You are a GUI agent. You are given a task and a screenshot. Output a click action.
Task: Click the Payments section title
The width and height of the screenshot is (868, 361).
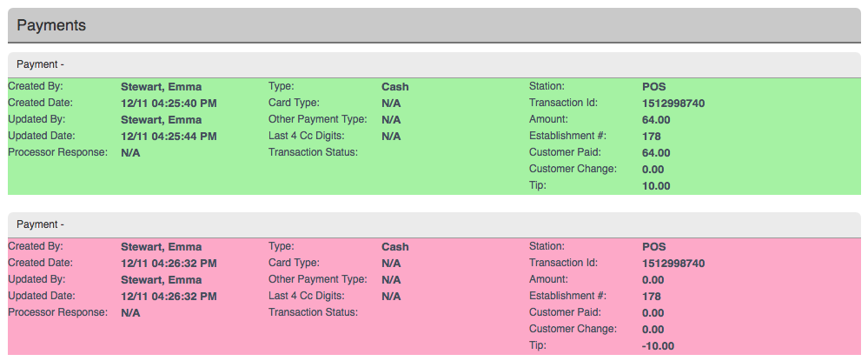(x=51, y=25)
